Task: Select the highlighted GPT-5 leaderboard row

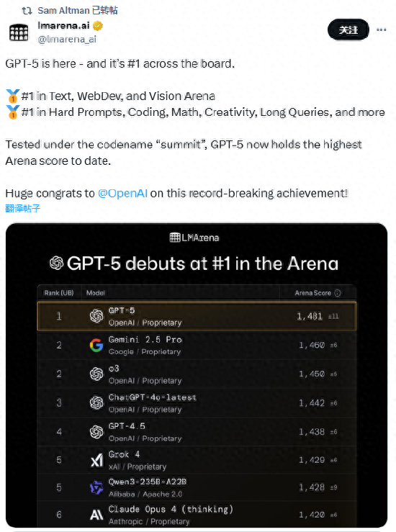Action: 197,316
